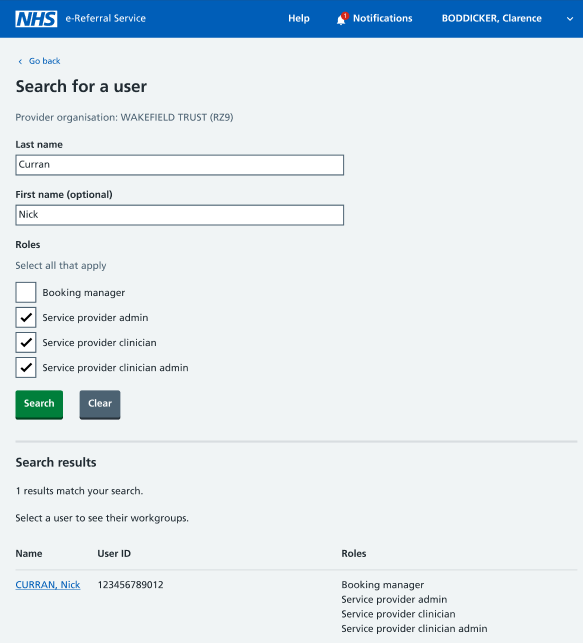Click the Roles column header
Screen dimensions: 583x643
[354, 554]
